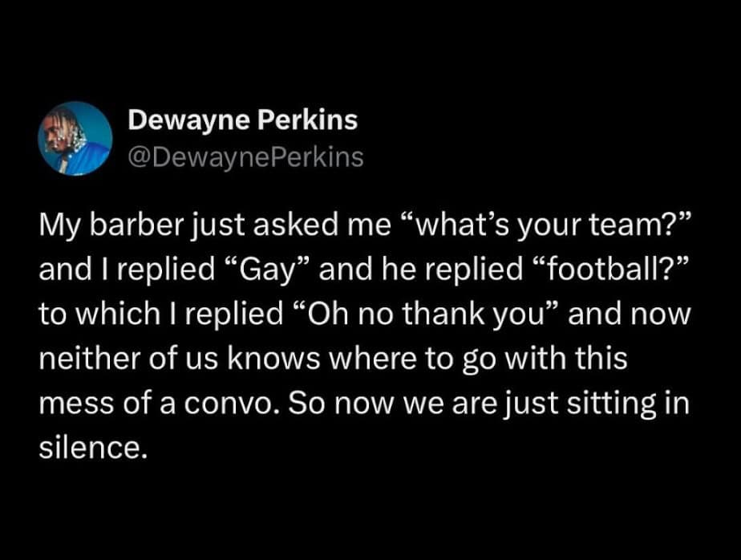741x560 pixels.
Task: Click the display name Dewayne Perkins
Action: pyautogui.click(x=243, y=120)
